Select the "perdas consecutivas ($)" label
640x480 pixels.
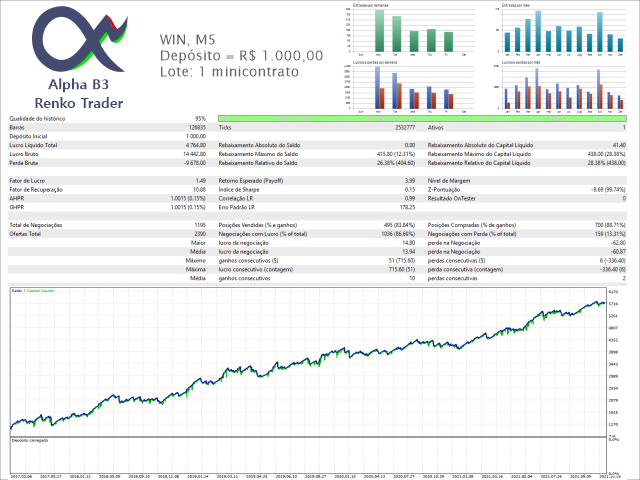pos(456,261)
